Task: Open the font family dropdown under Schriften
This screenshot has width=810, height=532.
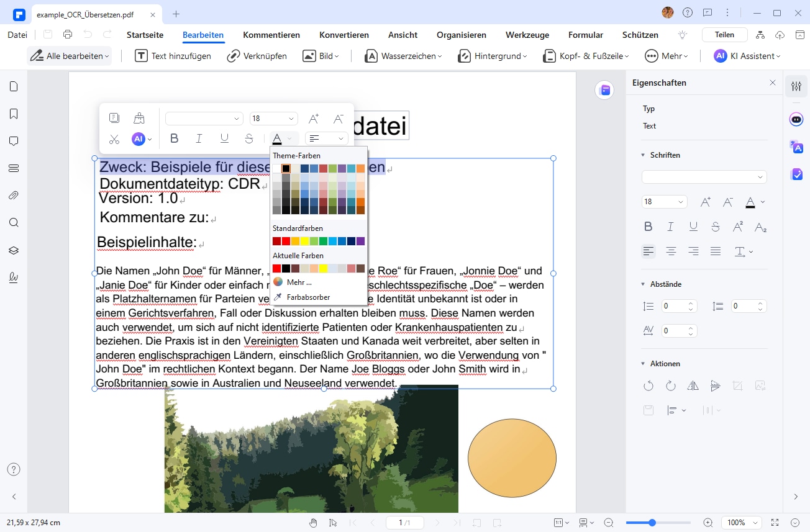Action: (x=704, y=178)
